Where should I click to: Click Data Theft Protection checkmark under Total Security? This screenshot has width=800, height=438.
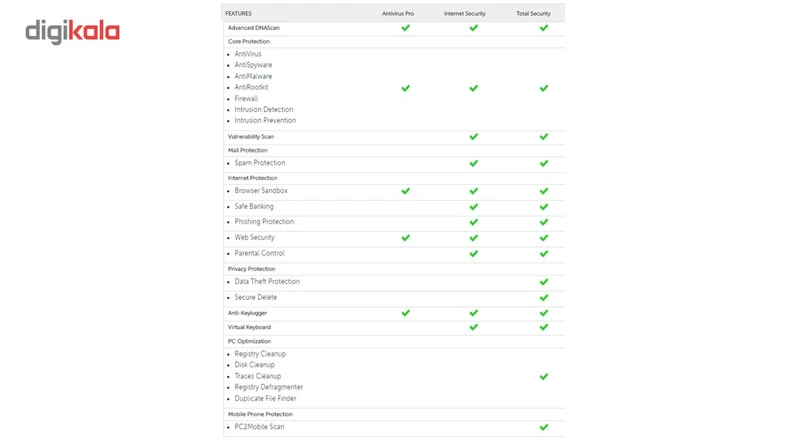pos(544,282)
